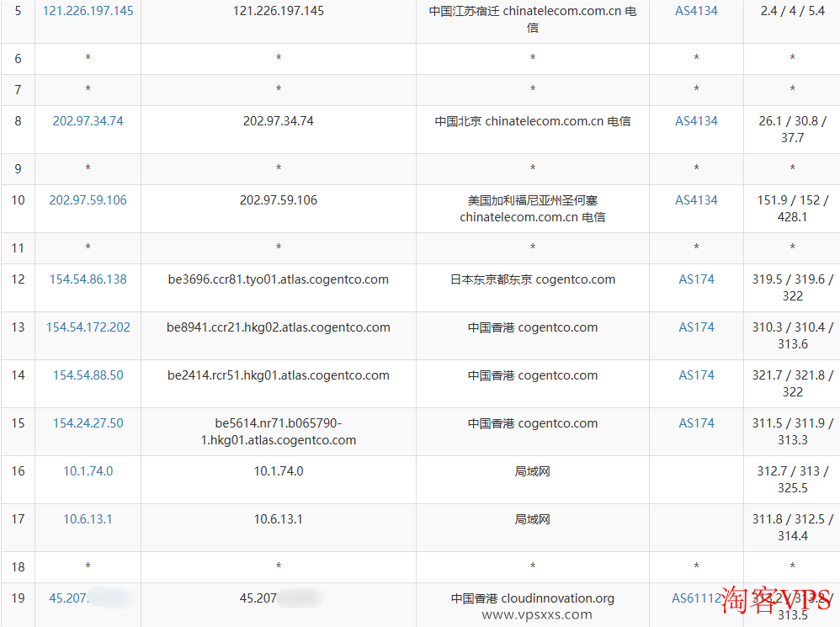Click the 局域网 label on hop 16
Viewport: 840px width, 627px height.
pyautogui.click(x=532, y=470)
